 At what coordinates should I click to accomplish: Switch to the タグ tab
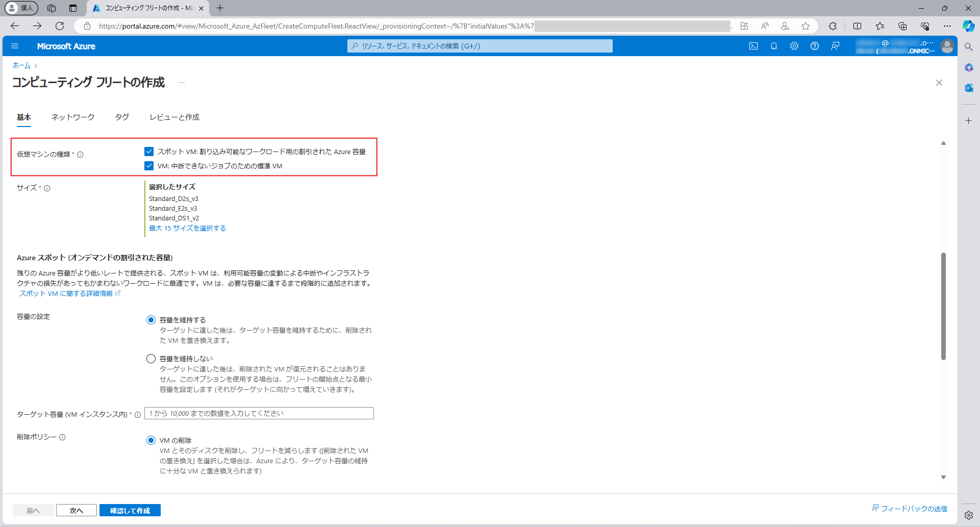pos(122,117)
